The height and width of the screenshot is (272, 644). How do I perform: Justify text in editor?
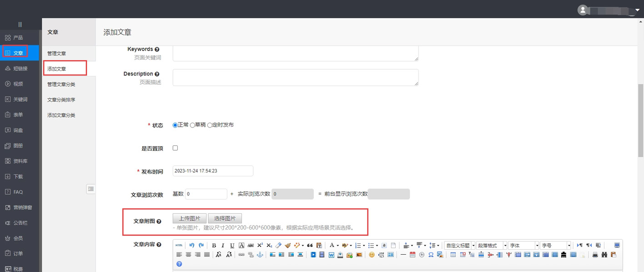(x=207, y=255)
